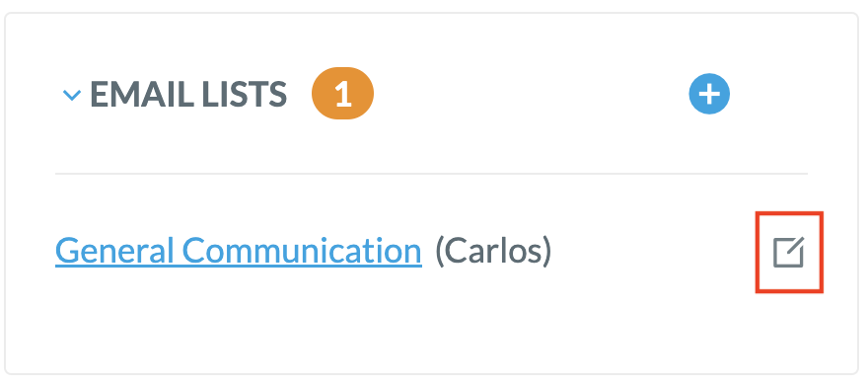Image resolution: width=868 pixels, height=385 pixels.
Task: Add a new email list with plus icon
Action: [x=709, y=94]
